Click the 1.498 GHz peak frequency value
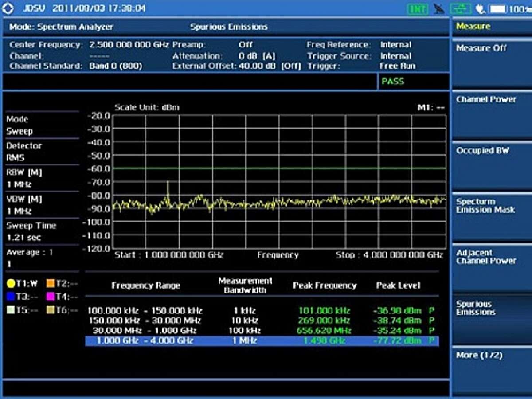This screenshot has width=532, height=399. click(x=325, y=341)
